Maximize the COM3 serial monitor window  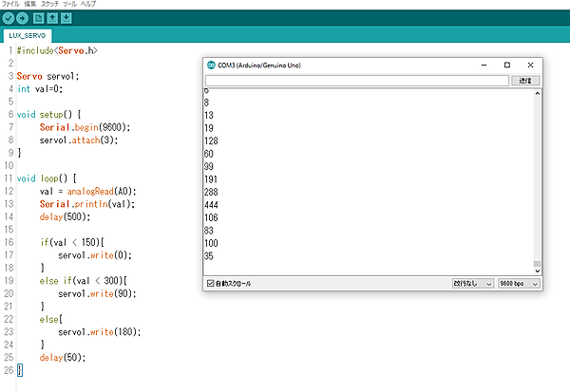pos(506,65)
